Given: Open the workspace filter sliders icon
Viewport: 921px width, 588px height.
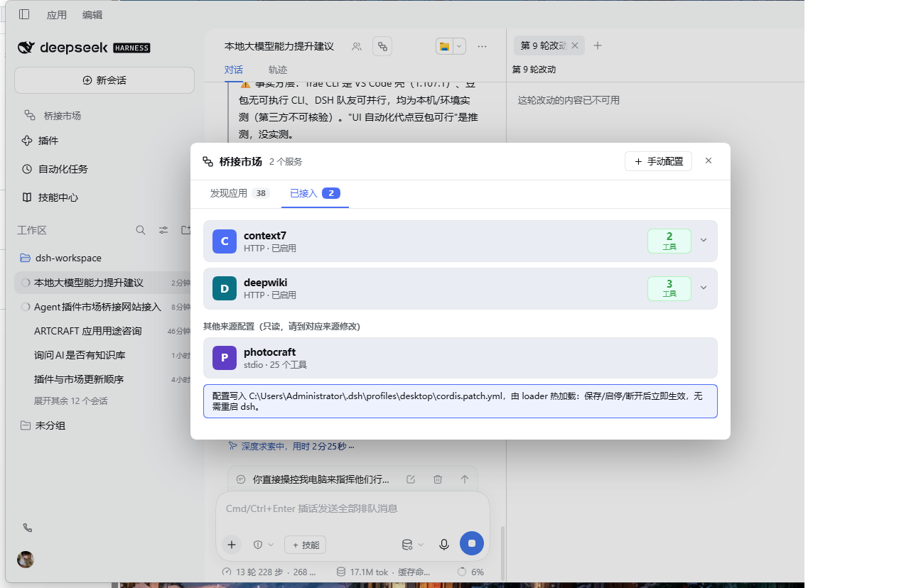Looking at the screenshot, I should coord(163,230).
